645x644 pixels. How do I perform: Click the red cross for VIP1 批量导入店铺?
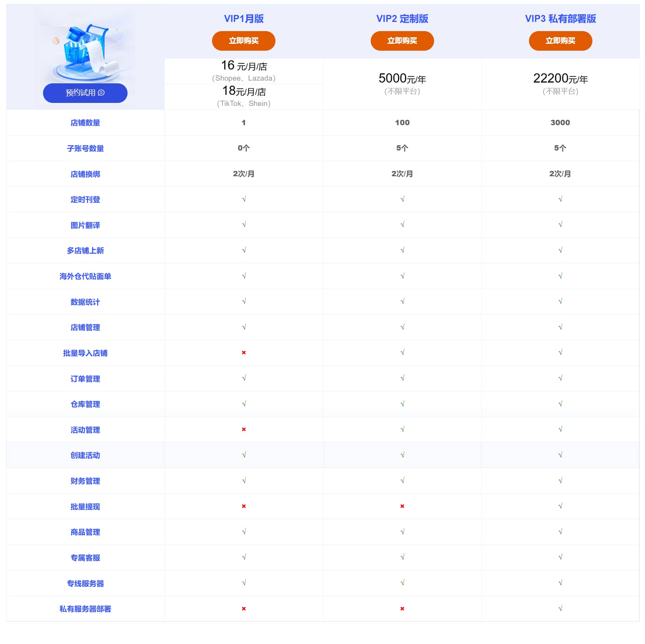244,353
